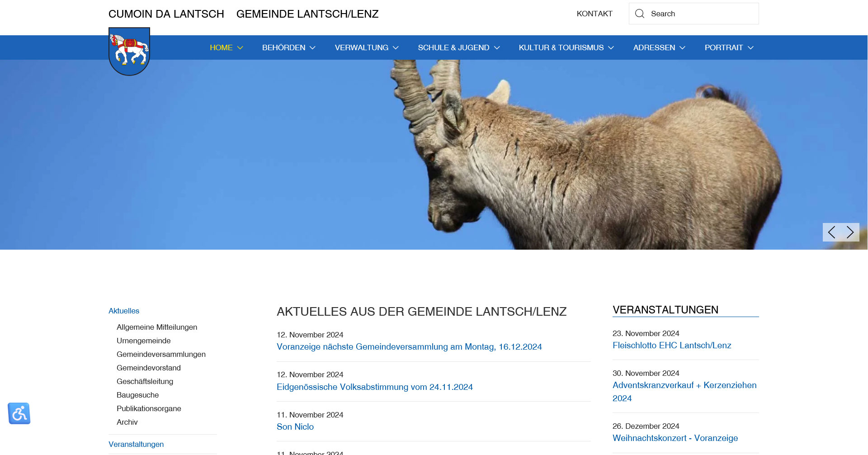Click the chevron next to HOME
This screenshot has width=868, height=455.
click(240, 47)
